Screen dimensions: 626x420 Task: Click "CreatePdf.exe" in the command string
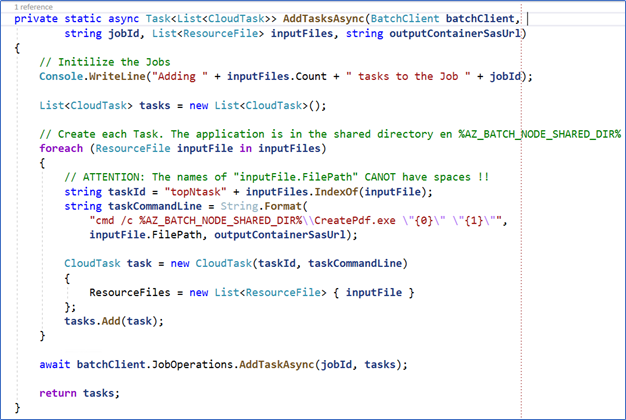point(355,220)
